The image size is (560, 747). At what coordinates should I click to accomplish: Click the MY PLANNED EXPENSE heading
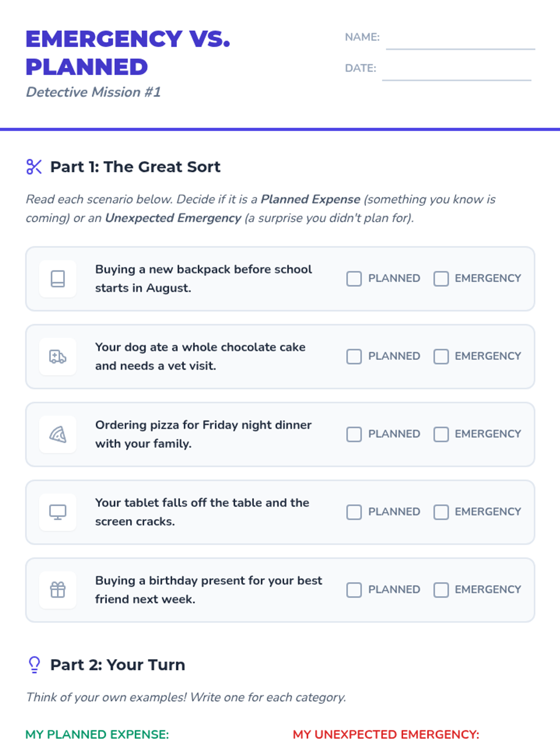pos(97,734)
